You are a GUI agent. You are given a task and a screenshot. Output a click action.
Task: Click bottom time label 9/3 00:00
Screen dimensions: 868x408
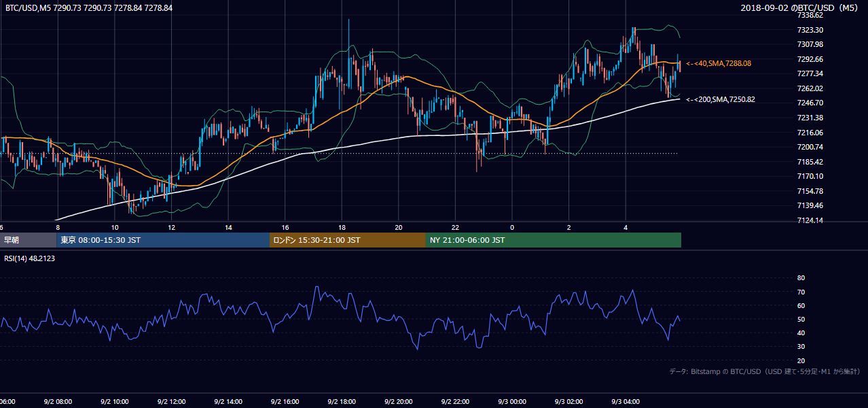tap(512, 401)
